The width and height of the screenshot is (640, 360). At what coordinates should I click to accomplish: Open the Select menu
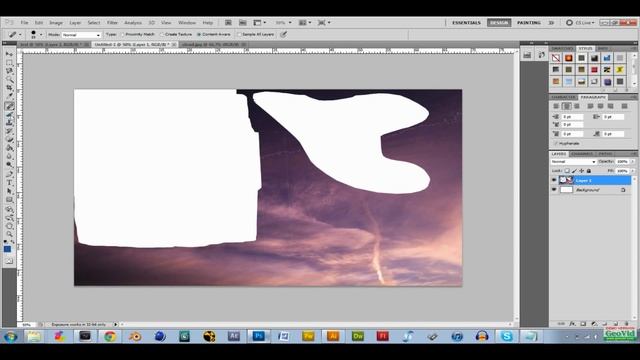pyautogui.click(x=93, y=23)
